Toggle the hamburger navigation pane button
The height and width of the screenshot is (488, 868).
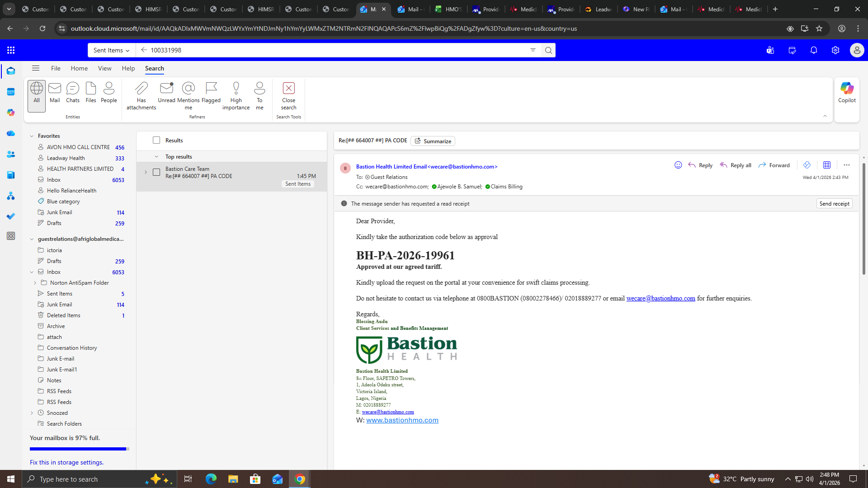pos(36,68)
